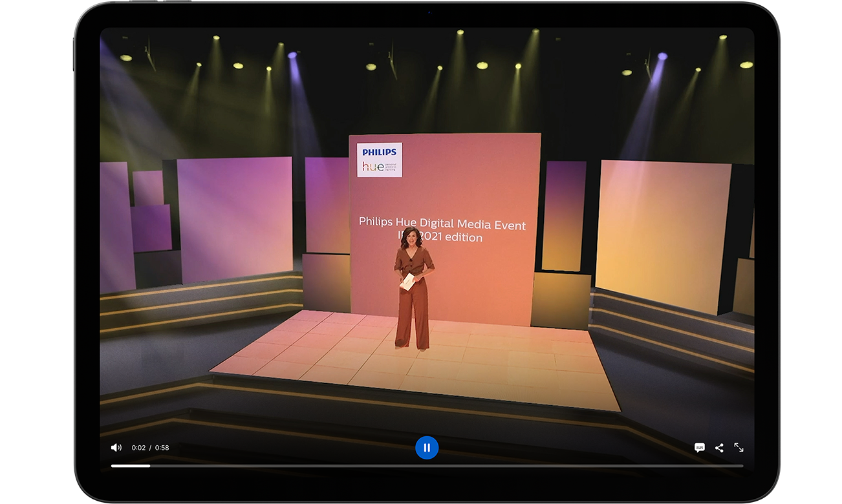Click the 'Philips Hue Digital Media Event' title
The height and width of the screenshot is (504, 842).
[x=442, y=224]
